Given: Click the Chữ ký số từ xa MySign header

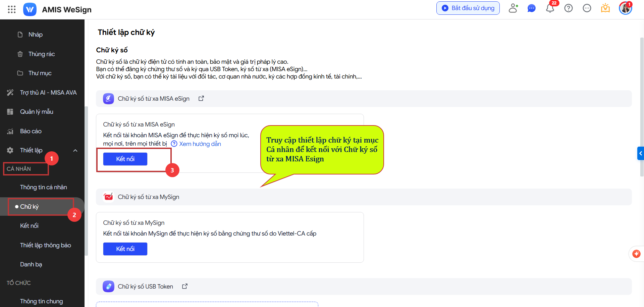Looking at the screenshot, I should click(x=364, y=197).
